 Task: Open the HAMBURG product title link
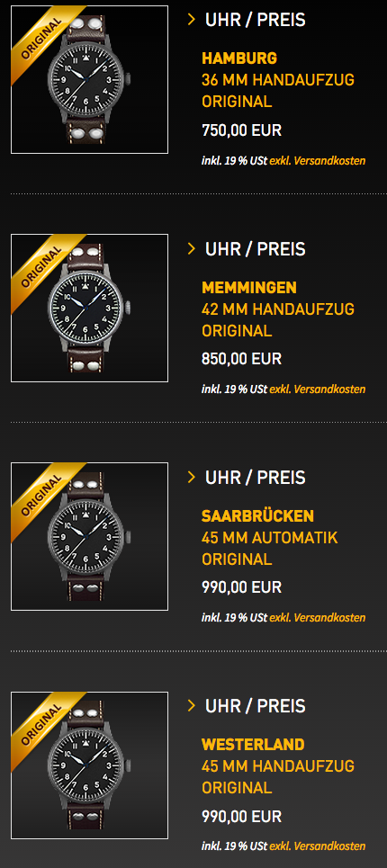click(x=239, y=58)
